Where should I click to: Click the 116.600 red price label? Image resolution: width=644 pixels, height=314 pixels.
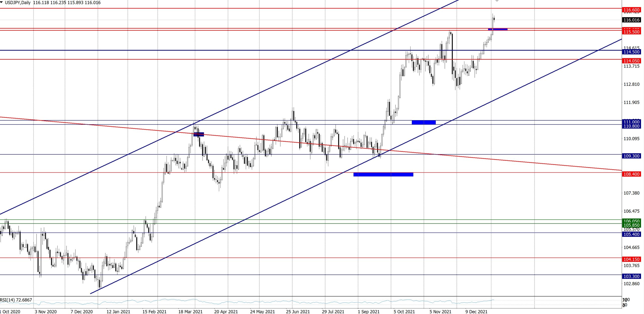coord(631,10)
